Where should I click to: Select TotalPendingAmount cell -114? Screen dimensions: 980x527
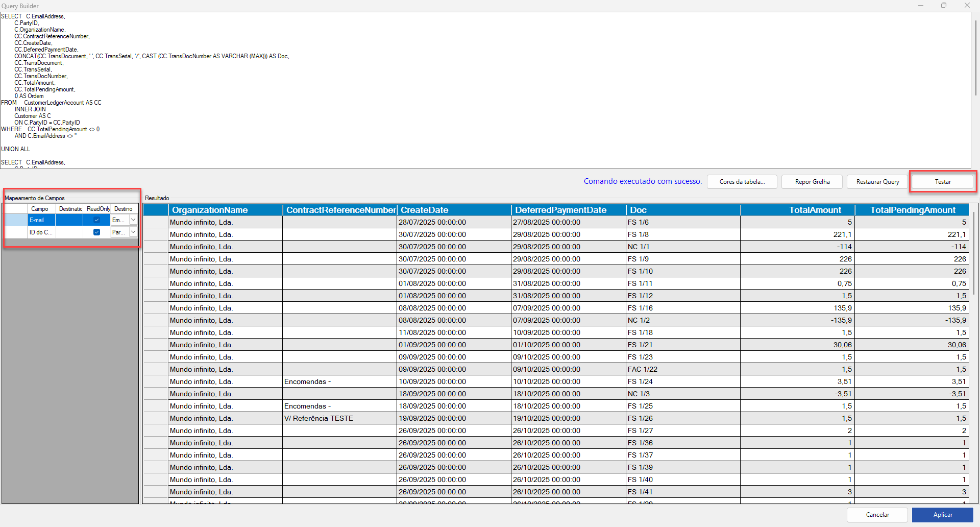point(912,247)
